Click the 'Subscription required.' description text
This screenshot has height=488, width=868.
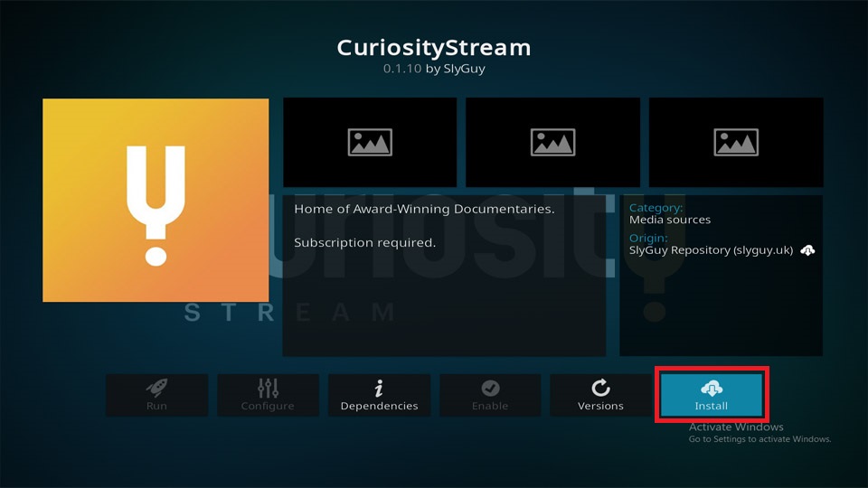coord(364,242)
